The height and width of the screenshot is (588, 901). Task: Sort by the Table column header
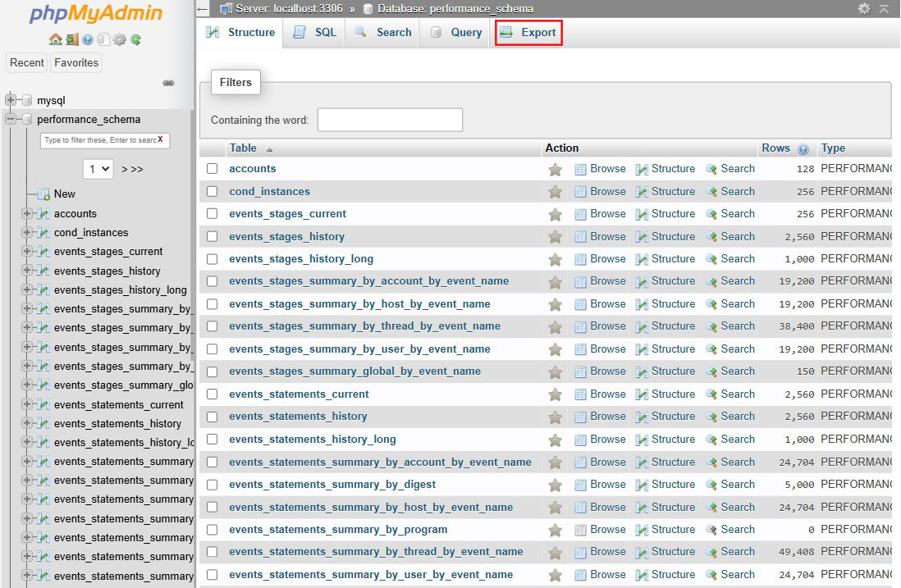pyautogui.click(x=243, y=148)
